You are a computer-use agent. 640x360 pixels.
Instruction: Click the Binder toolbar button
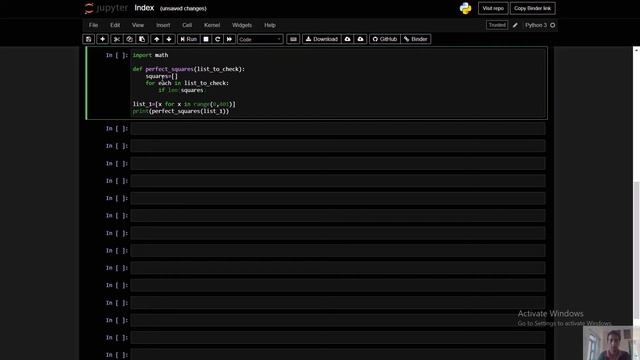click(x=416, y=39)
